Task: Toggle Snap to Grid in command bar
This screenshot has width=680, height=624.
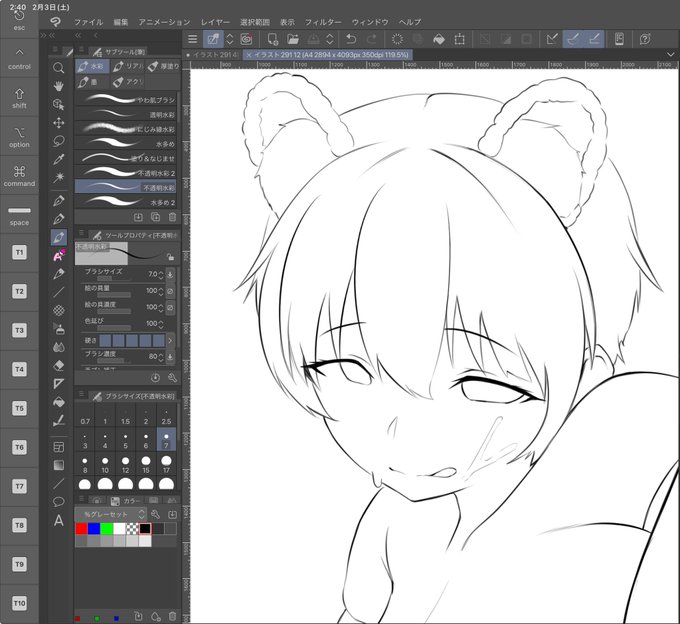Action: coord(594,39)
